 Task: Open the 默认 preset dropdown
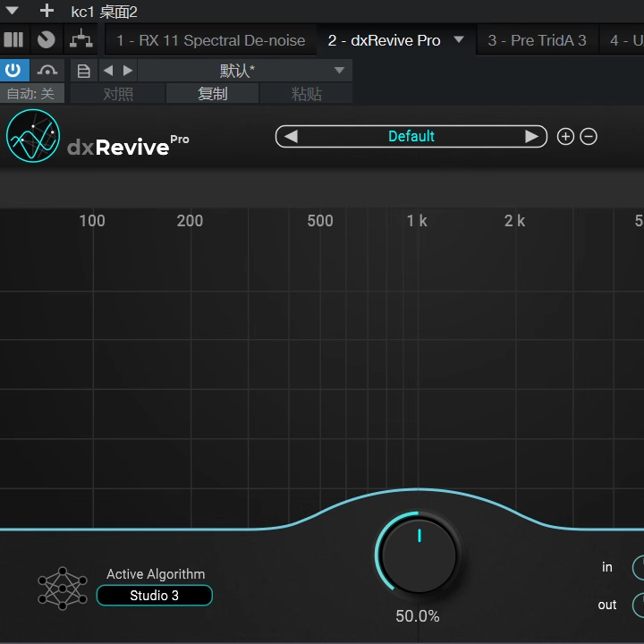pyautogui.click(x=245, y=71)
